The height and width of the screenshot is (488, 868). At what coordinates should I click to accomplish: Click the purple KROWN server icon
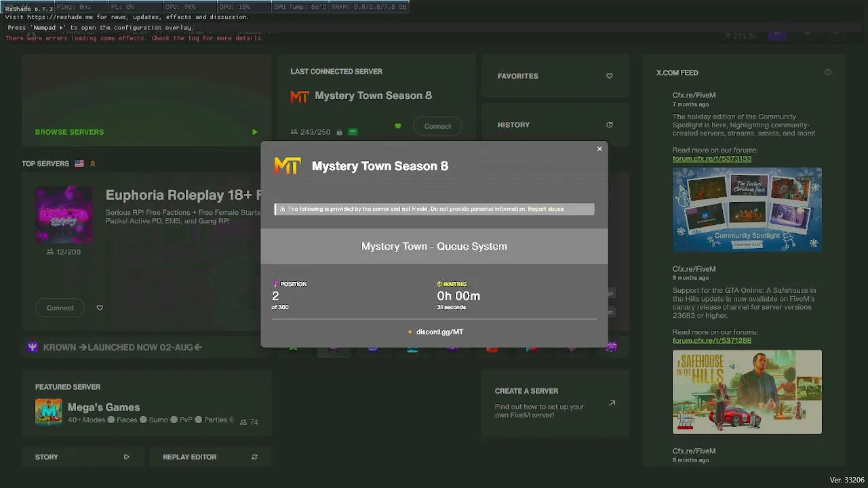(x=33, y=347)
